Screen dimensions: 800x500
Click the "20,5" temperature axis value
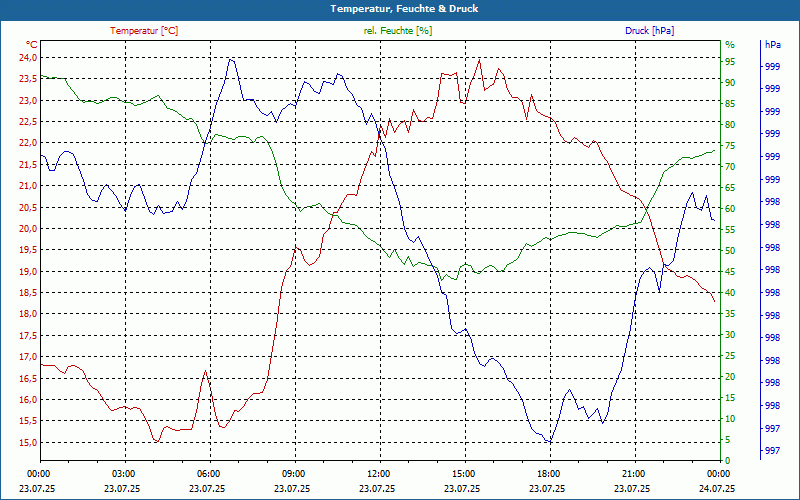pyautogui.click(x=28, y=207)
